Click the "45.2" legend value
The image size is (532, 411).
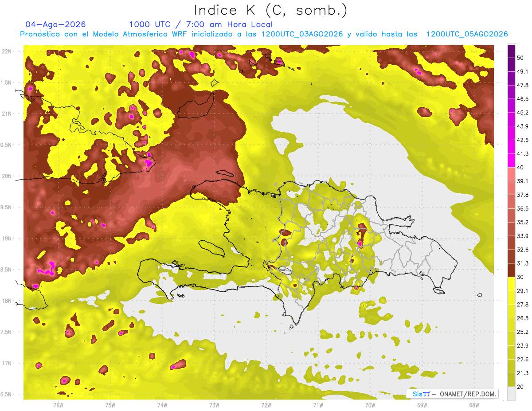click(523, 113)
